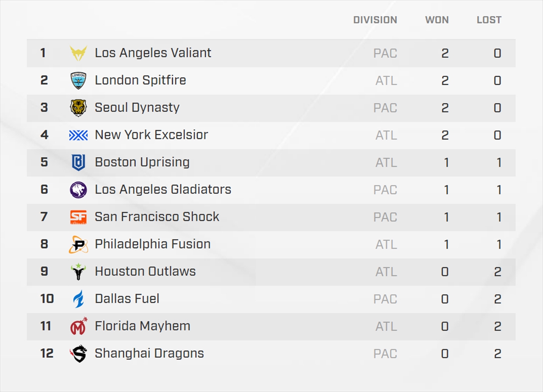Viewport: 543px width, 392px height.
Task: Click the London Spitfire team logo
Action: (78, 81)
